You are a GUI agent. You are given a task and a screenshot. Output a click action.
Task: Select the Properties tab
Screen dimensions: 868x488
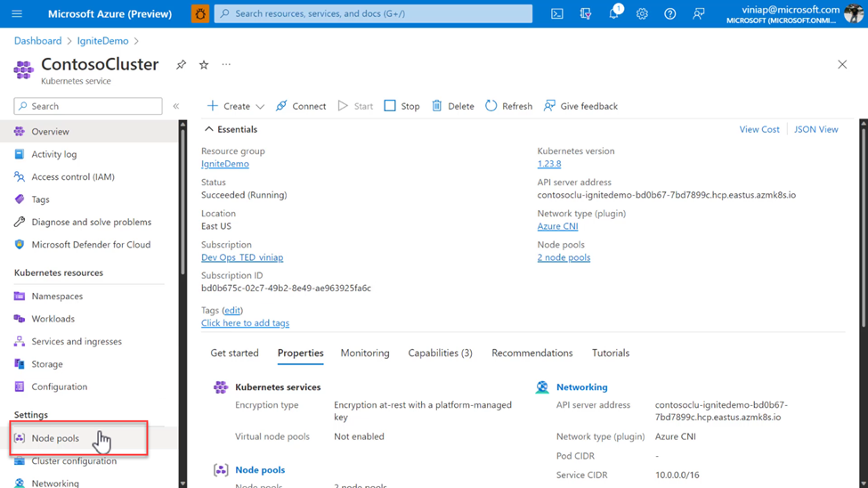pyautogui.click(x=301, y=353)
